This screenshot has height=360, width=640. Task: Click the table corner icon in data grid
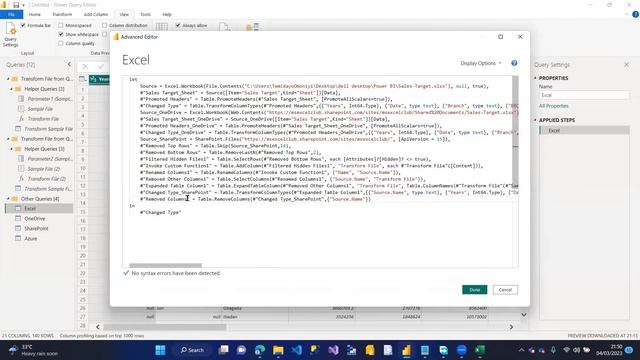coord(82,79)
